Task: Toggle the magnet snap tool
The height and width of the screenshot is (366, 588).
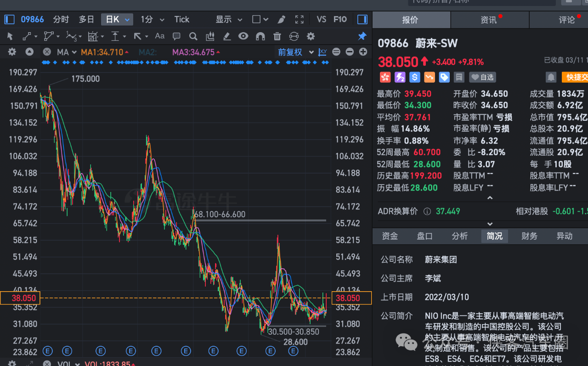Action: coord(260,36)
